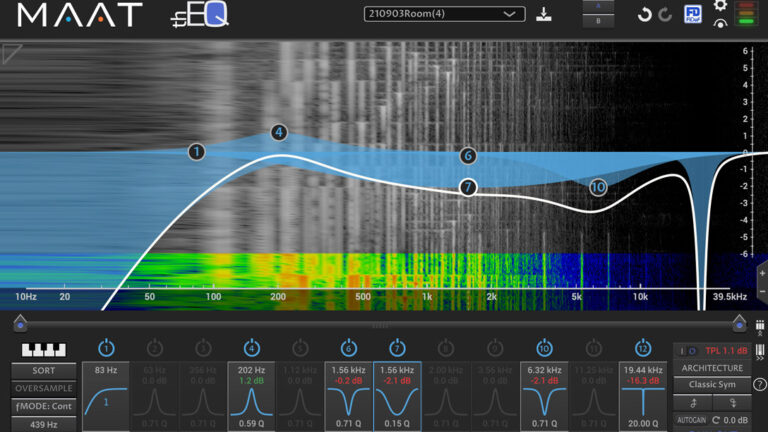The width and height of the screenshot is (768, 432).
Task: Click the OVERSAMPLE button
Action: coord(44,388)
